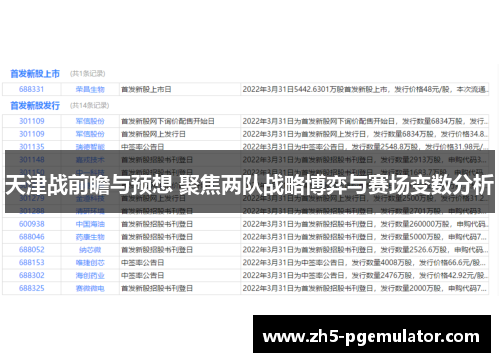Click the 赛微微电 description with 发行数量2000万股

pos(365,288)
